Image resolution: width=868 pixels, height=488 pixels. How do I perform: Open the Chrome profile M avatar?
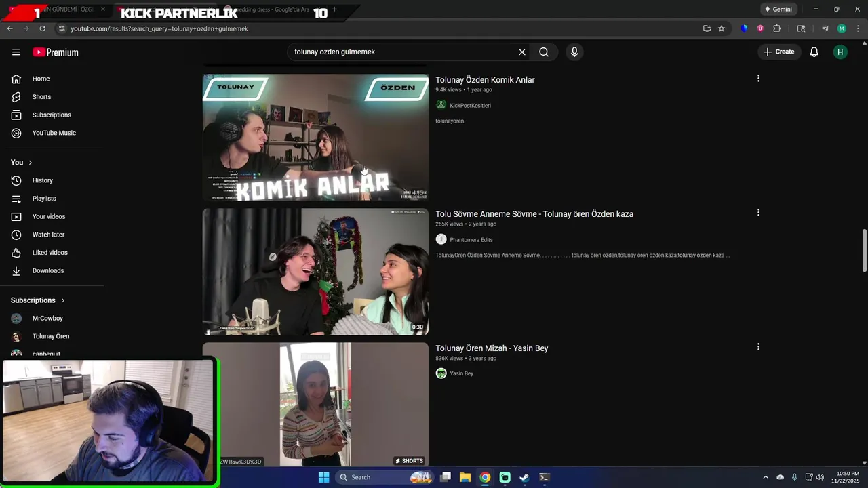tap(842, 28)
